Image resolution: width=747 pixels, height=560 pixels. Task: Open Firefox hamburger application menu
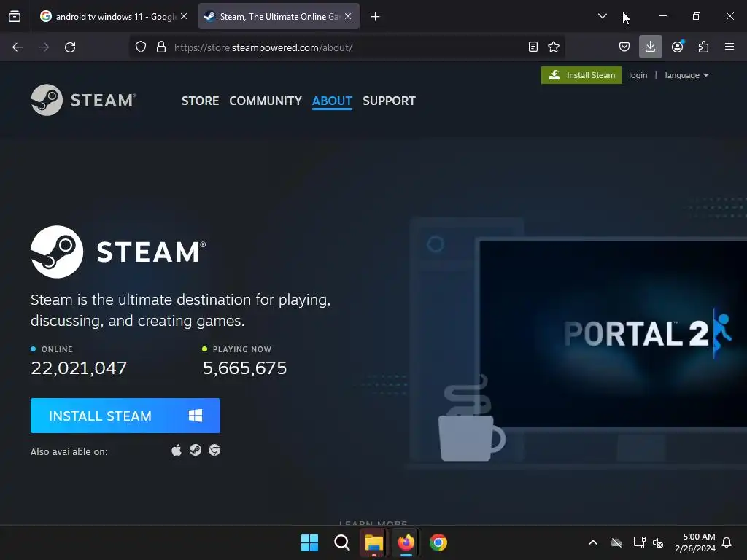pos(729,47)
